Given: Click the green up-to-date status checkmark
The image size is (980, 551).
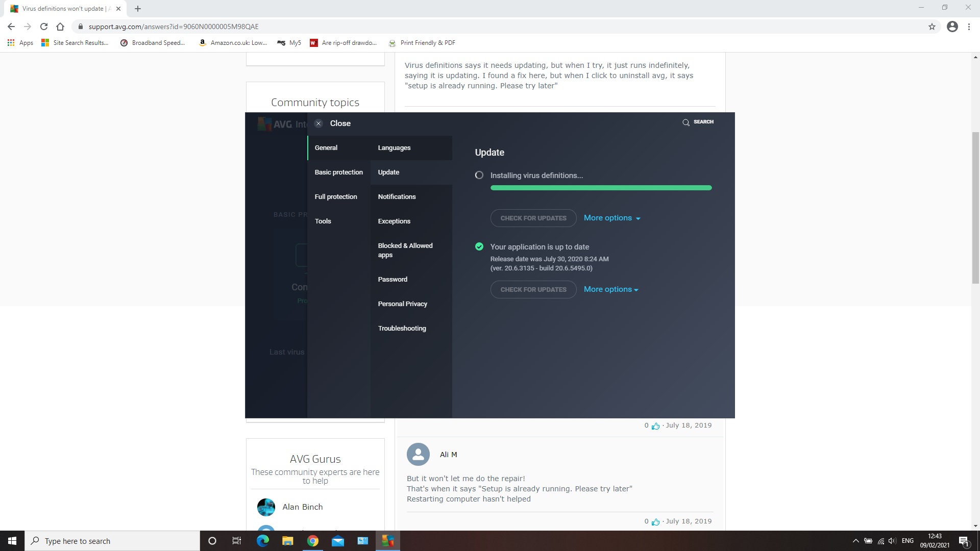Looking at the screenshot, I should (x=479, y=246).
